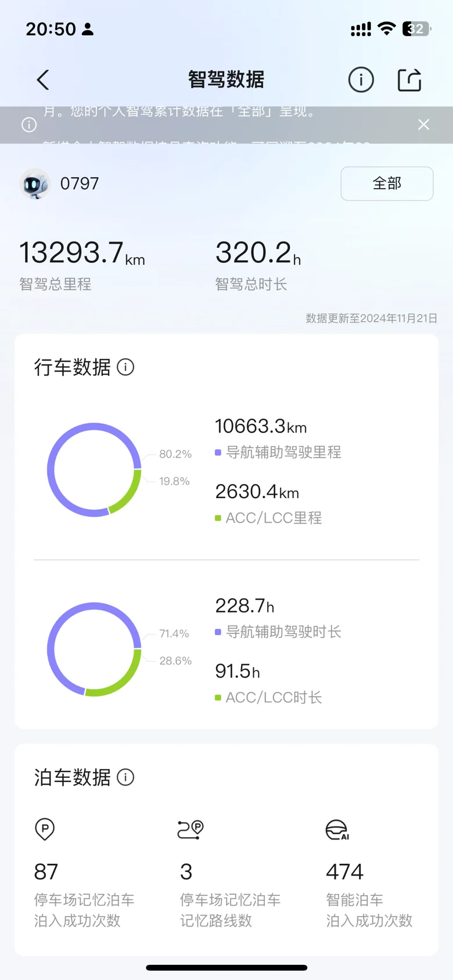Tap the 13293.7 km total mileage value
The width and height of the screenshot is (453, 980).
82,253
